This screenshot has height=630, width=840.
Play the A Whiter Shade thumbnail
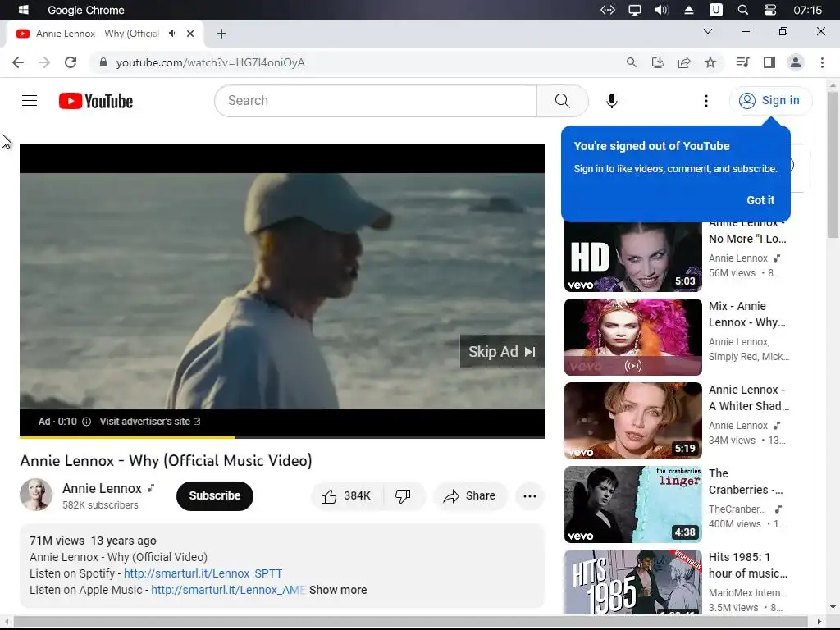click(632, 421)
